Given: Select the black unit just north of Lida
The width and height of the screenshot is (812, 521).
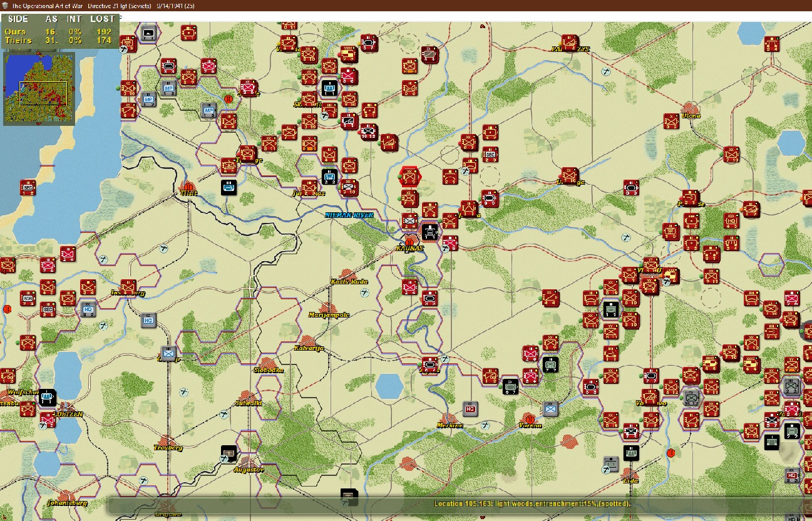Looking at the screenshot, I should click(631, 452).
